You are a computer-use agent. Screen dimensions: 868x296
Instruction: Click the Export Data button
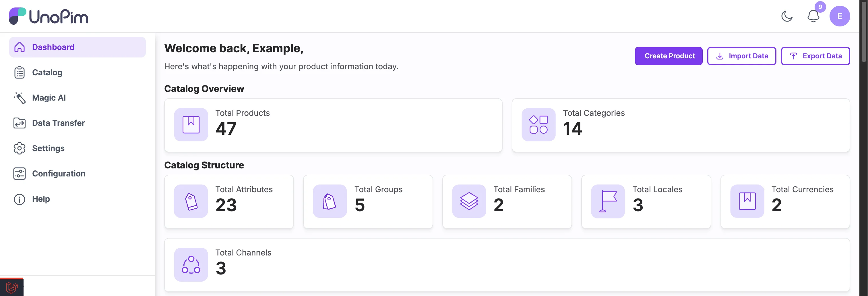(x=815, y=56)
